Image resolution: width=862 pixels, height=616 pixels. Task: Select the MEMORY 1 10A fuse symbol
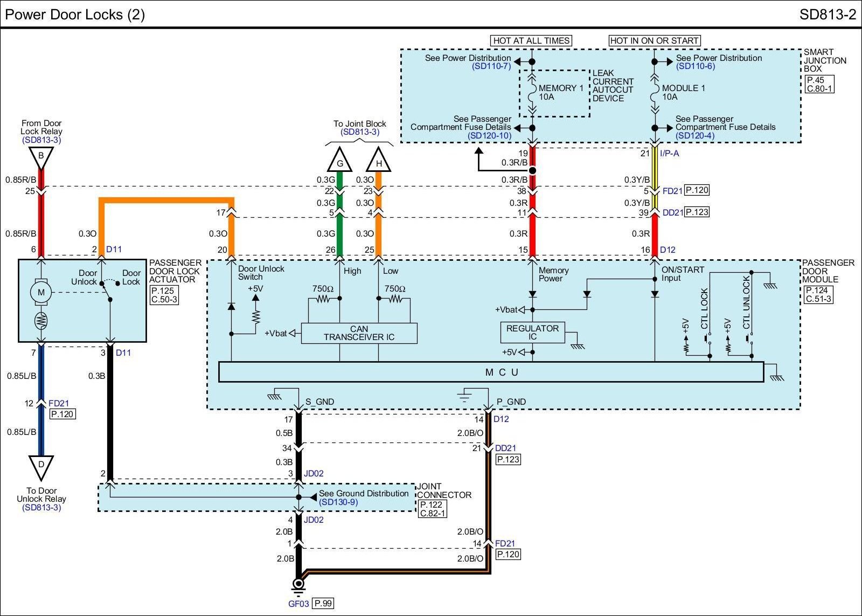point(532,95)
